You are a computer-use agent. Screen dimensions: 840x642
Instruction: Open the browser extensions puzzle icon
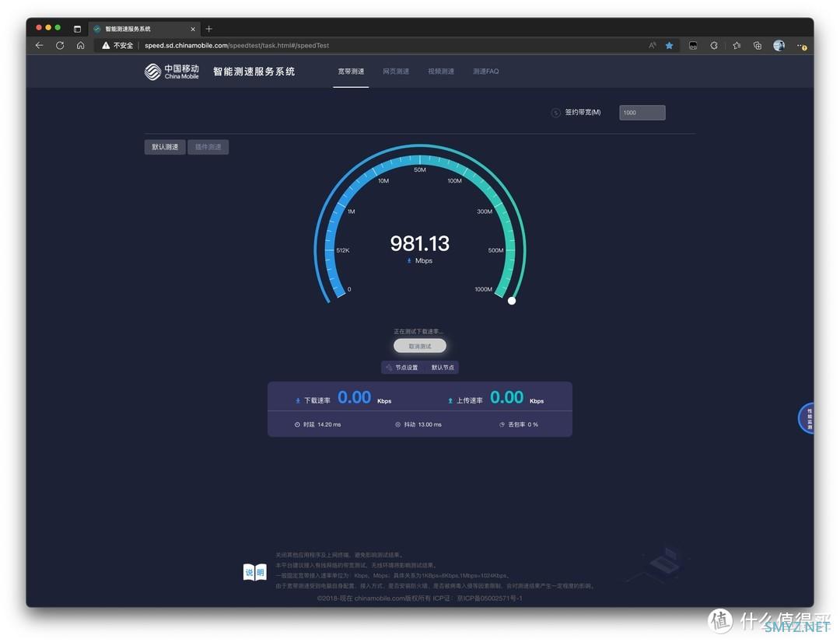714,46
